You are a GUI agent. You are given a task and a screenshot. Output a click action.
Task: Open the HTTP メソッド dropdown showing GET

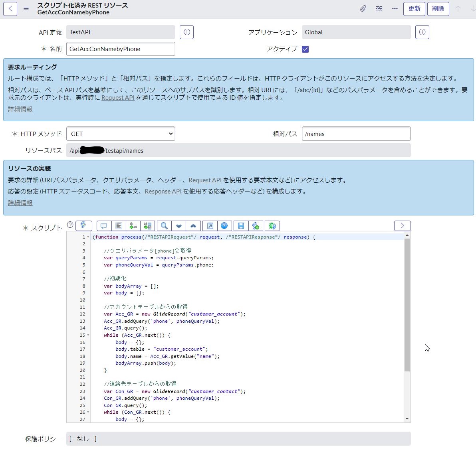click(x=121, y=134)
